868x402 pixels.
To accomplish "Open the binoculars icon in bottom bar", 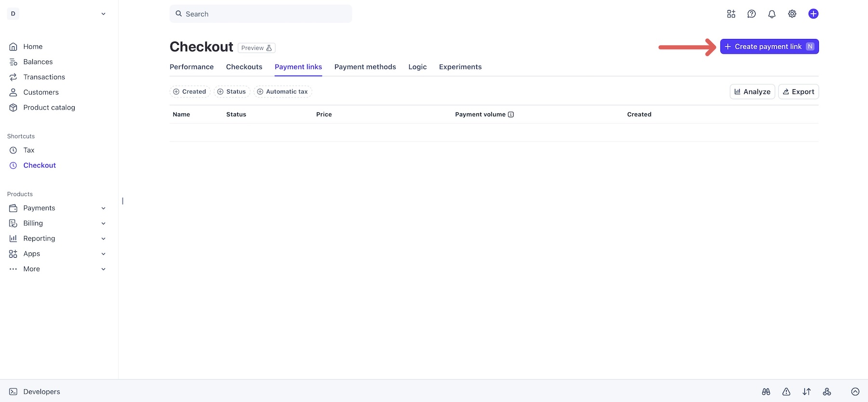I will (x=766, y=392).
